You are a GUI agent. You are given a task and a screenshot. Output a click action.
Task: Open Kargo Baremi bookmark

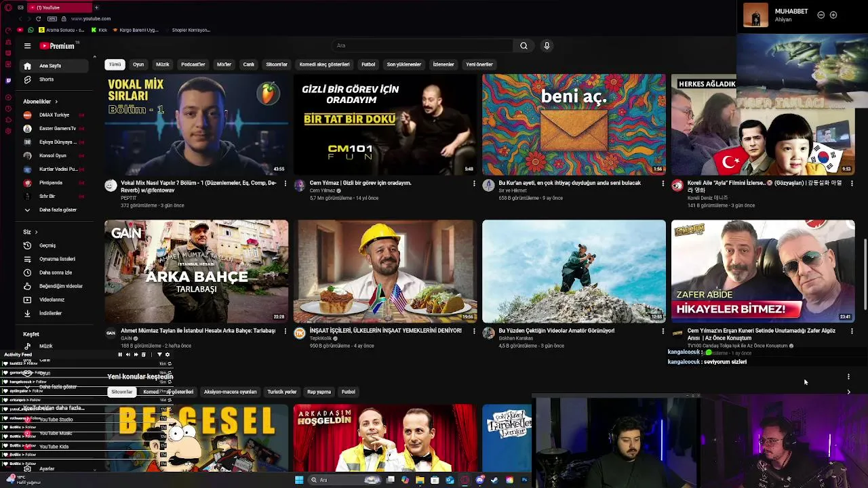point(136,30)
